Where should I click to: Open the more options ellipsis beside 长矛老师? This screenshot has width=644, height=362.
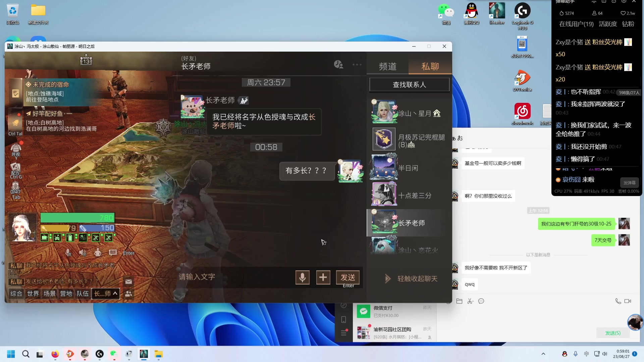click(x=357, y=64)
